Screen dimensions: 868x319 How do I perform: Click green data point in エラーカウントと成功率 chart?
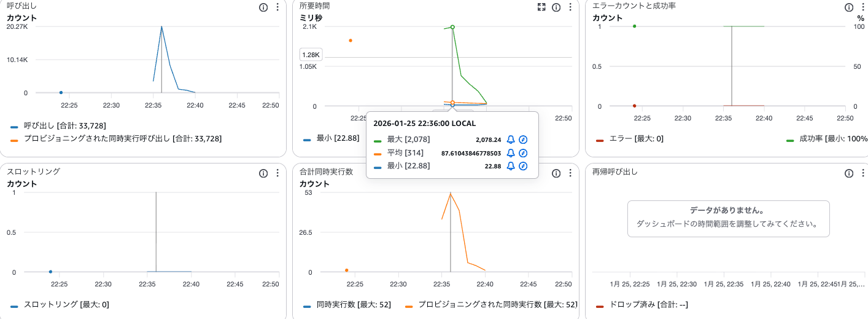(x=634, y=26)
